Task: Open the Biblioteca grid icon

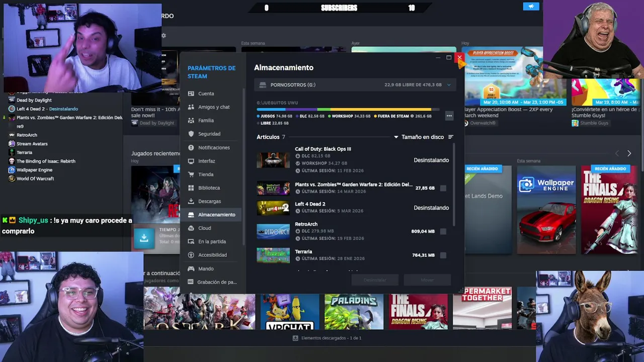Action: coord(191,188)
